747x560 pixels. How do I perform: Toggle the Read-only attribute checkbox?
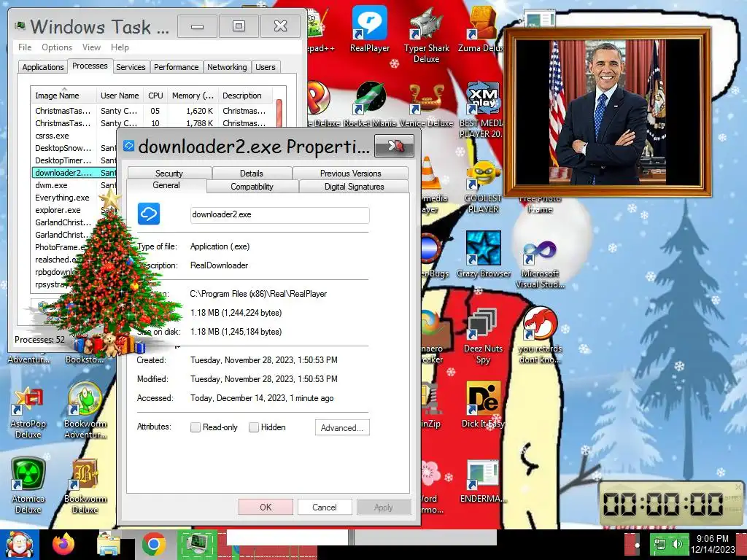click(196, 427)
